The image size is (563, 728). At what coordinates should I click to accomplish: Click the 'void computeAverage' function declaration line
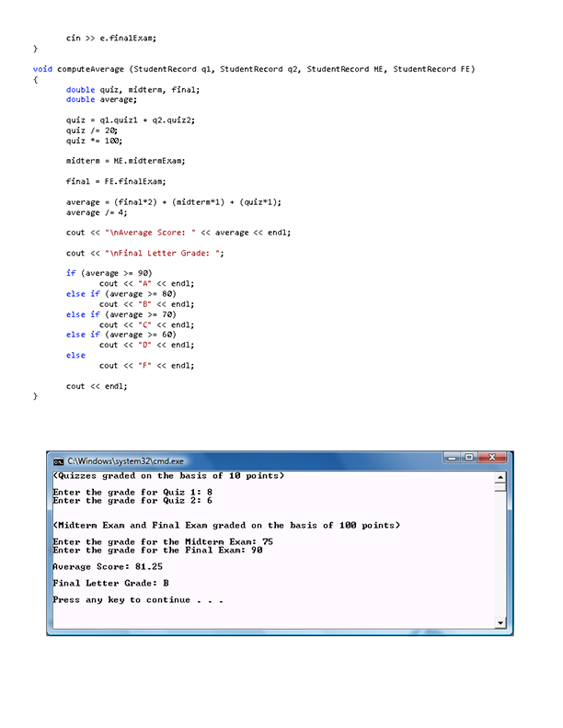click(254, 69)
